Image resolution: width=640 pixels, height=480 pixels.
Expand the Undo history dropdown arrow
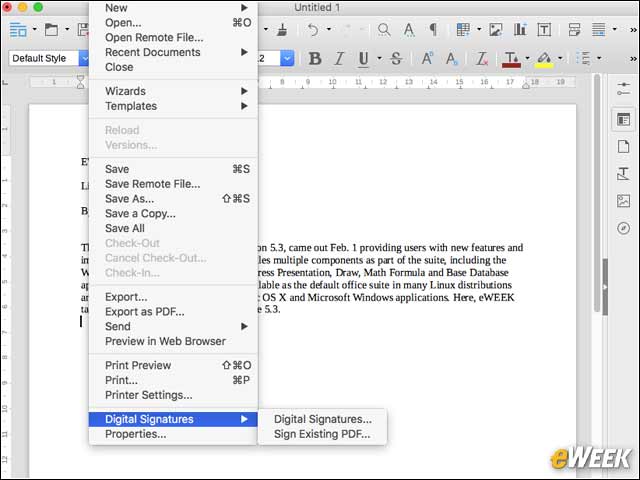tap(329, 29)
